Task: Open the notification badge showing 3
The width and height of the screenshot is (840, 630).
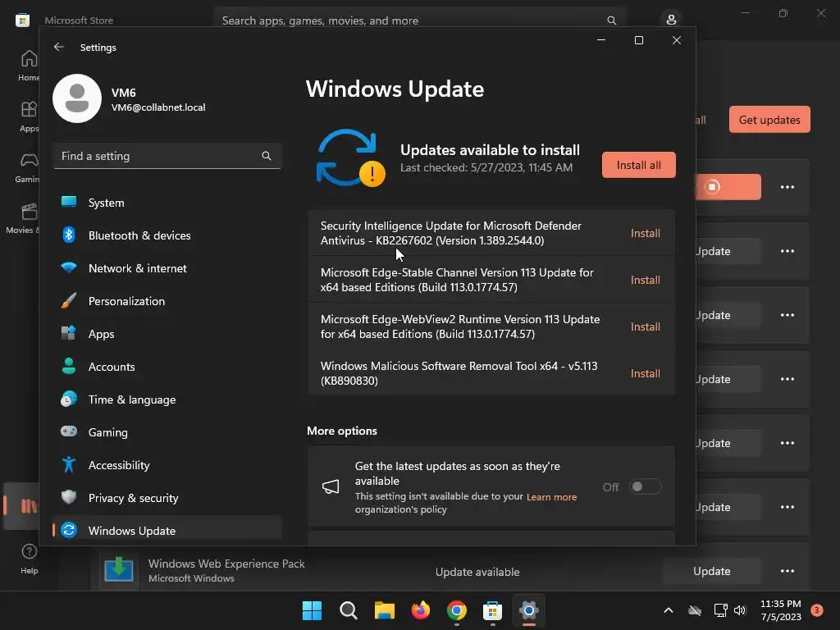Action: coord(816,610)
